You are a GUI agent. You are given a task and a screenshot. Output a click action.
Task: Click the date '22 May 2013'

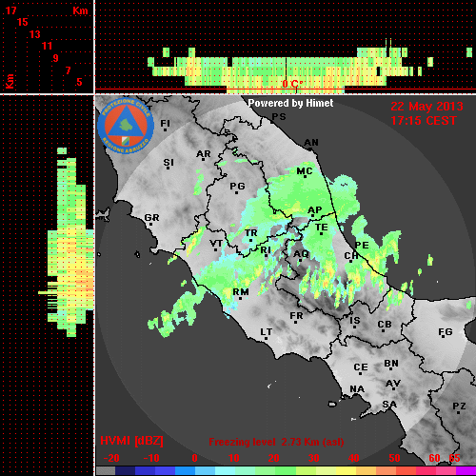tap(426, 107)
